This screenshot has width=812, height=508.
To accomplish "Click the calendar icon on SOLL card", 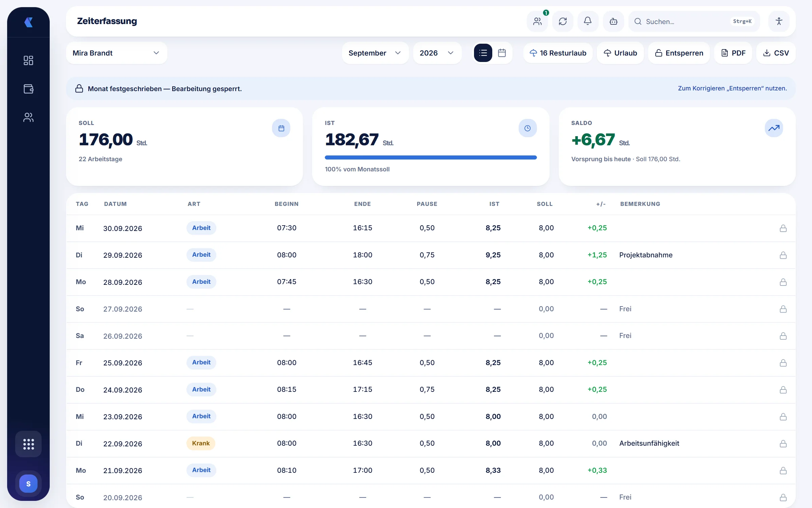I will pos(281,128).
